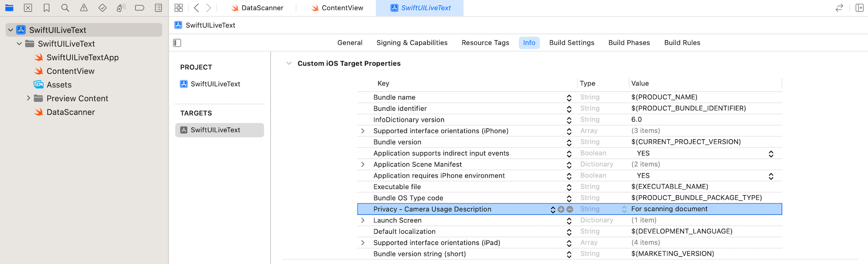
Task: Select SwiftUILiveTextApp file in navigator
Action: pos(83,57)
